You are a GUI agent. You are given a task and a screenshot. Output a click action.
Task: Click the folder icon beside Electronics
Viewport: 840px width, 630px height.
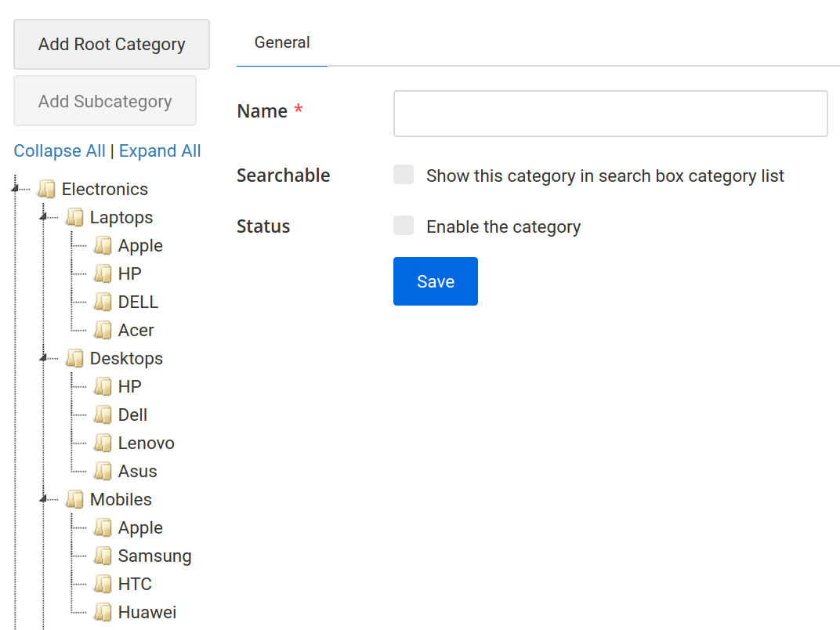(x=44, y=188)
